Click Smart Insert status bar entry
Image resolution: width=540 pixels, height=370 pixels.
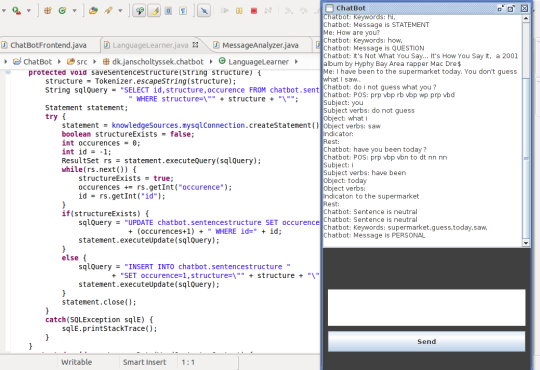coord(145,362)
